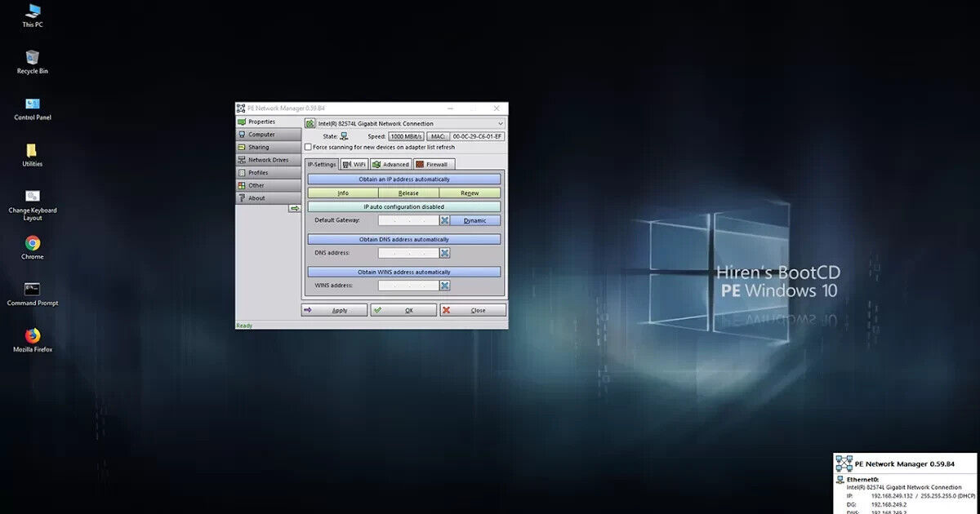Click the PE Network Manager tooltip logo

[x=843, y=463]
